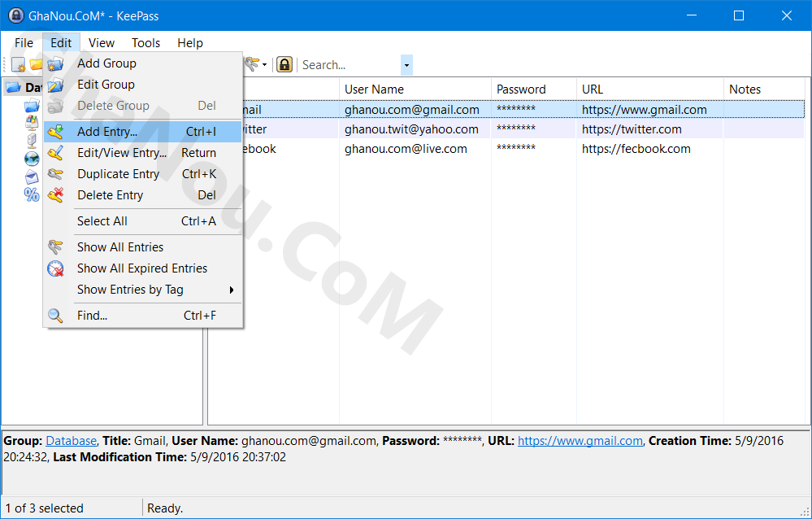
Task: Select the eMail envelope group icon in tree
Action: (32, 177)
